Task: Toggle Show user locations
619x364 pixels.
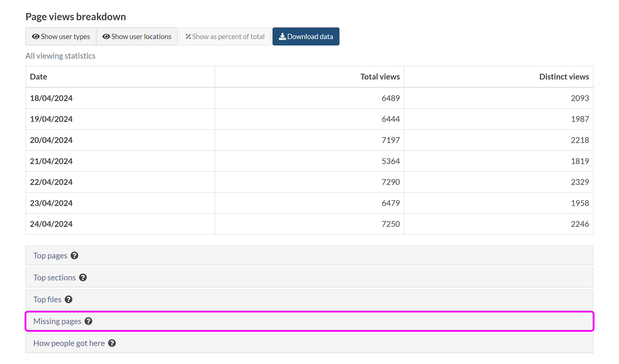Action: pyautogui.click(x=137, y=37)
